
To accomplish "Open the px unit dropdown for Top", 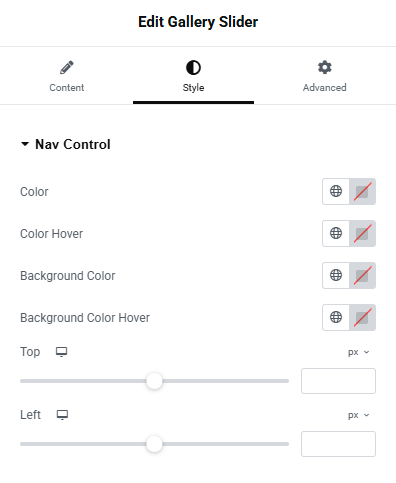I will 359,352.
